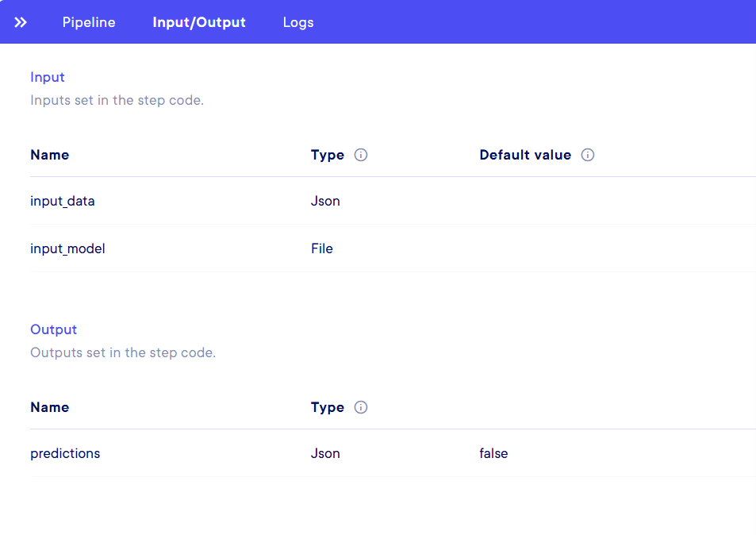Image resolution: width=756 pixels, height=535 pixels.
Task: Click the Input section heading
Action: (x=48, y=77)
